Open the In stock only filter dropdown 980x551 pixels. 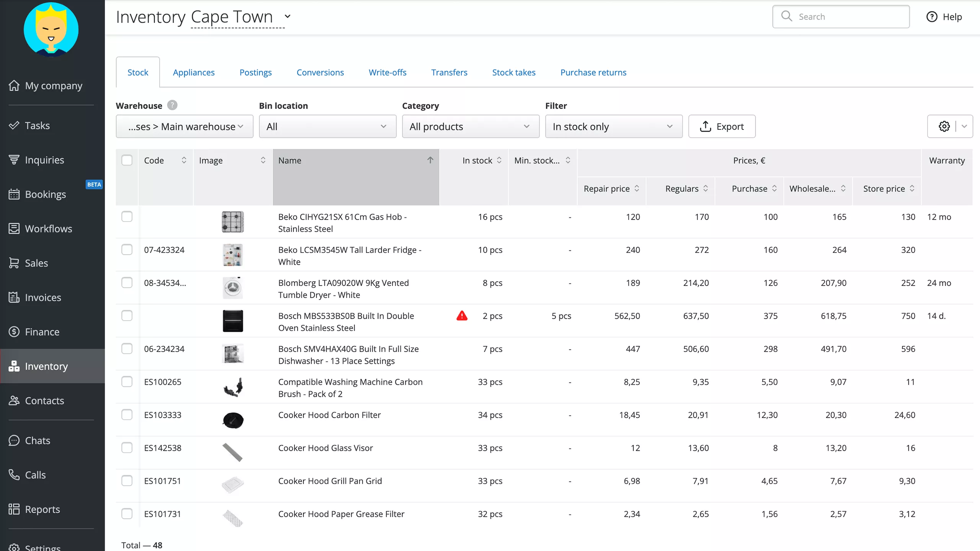(613, 126)
